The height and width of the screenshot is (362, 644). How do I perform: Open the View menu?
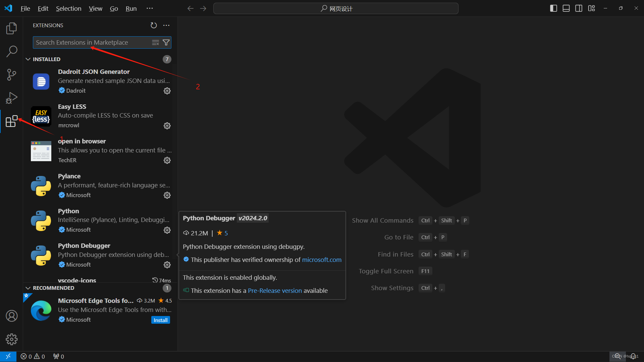coord(96,8)
